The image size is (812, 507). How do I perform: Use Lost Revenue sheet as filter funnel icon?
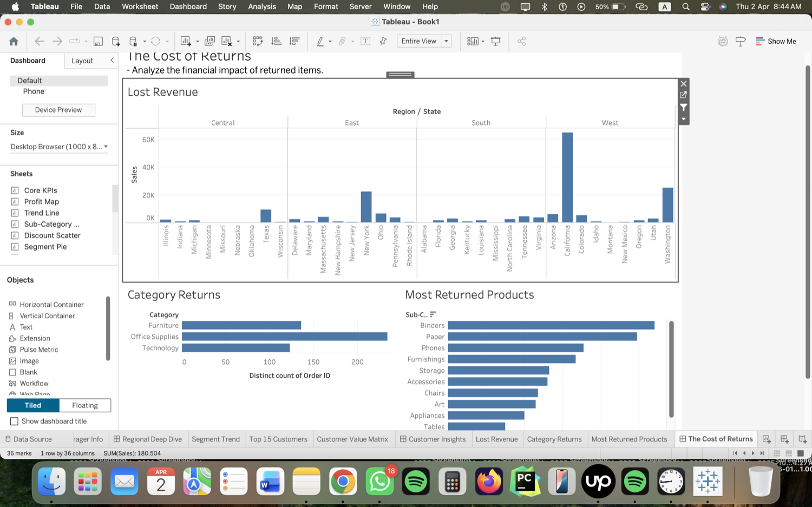[x=684, y=107]
